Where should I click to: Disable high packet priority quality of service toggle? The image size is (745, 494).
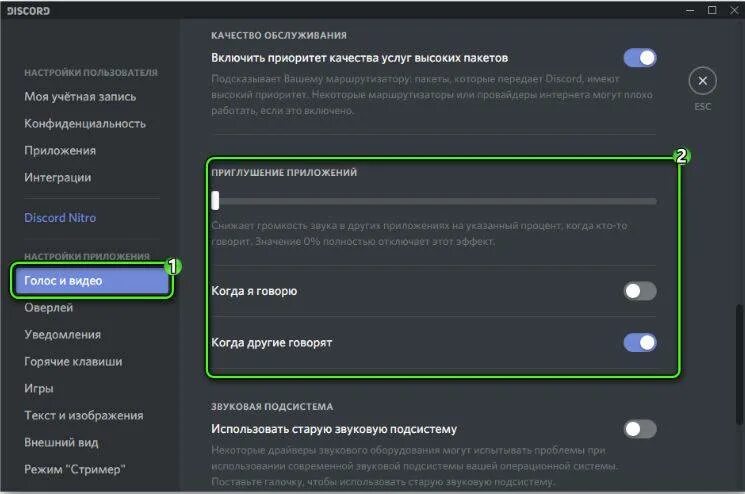tap(640, 58)
